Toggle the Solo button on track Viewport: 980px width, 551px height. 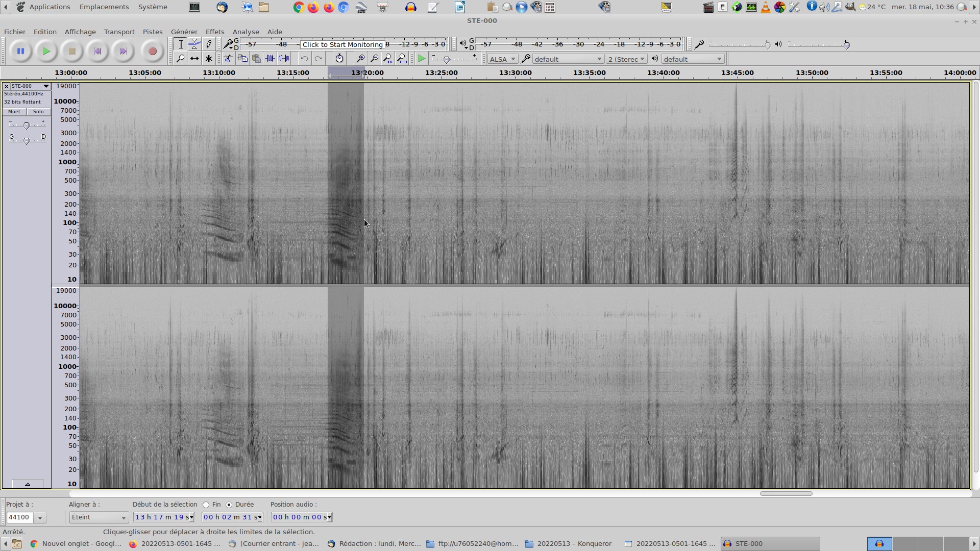(x=38, y=112)
